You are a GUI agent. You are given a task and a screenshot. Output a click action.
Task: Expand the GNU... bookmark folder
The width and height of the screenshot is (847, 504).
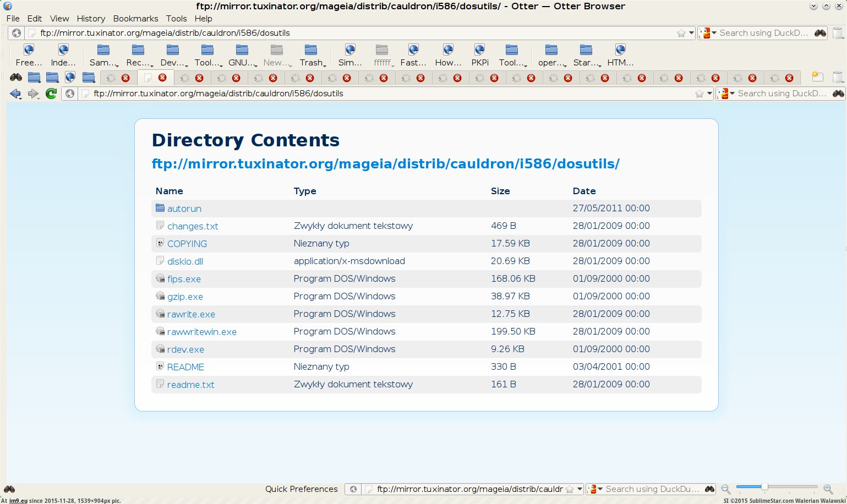[242, 56]
